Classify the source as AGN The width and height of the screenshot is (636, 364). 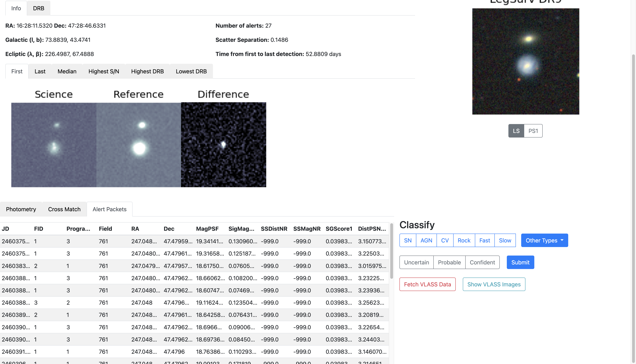tap(426, 240)
